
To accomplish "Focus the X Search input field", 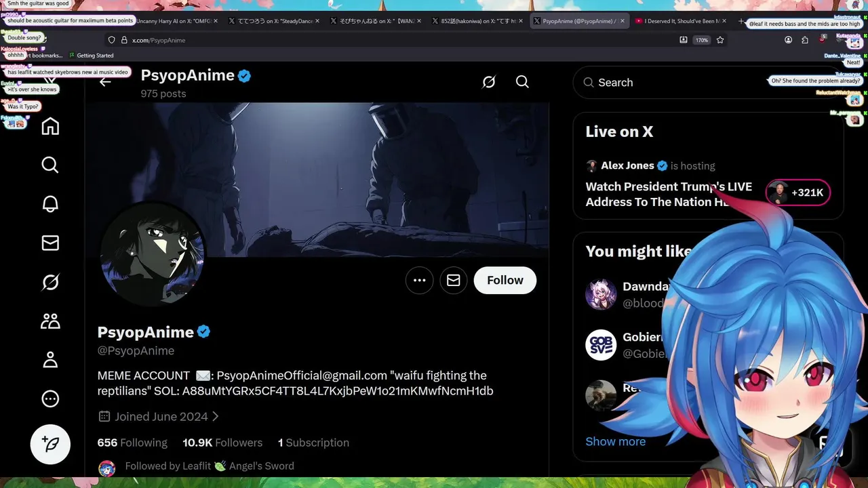I will pos(709,83).
